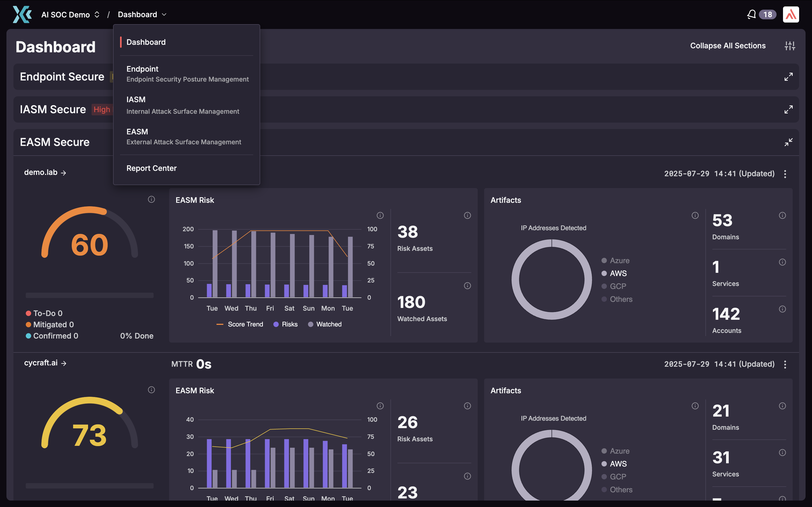This screenshot has height=507, width=812.
Task: Open the dashboard customization sliders icon
Action: click(x=790, y=46)
